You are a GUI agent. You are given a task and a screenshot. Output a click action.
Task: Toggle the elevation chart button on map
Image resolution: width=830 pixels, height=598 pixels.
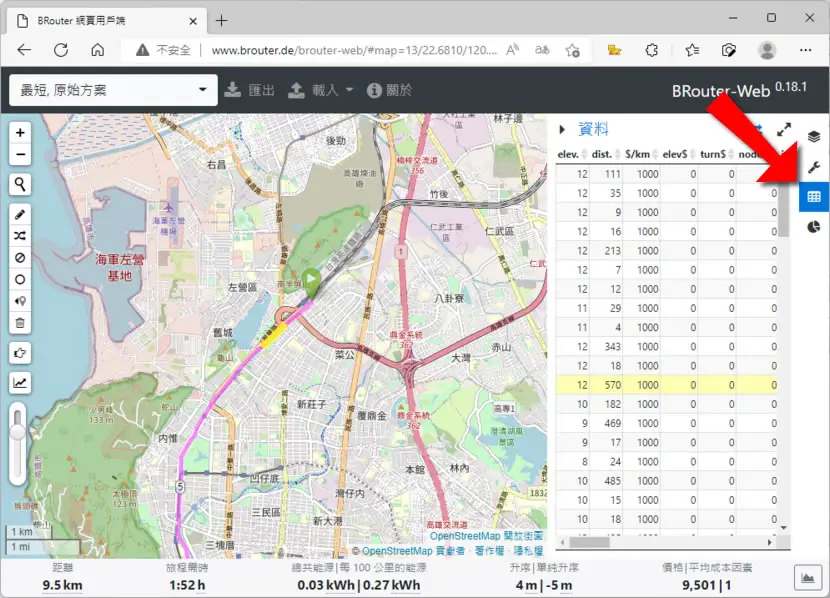(20, 383)
